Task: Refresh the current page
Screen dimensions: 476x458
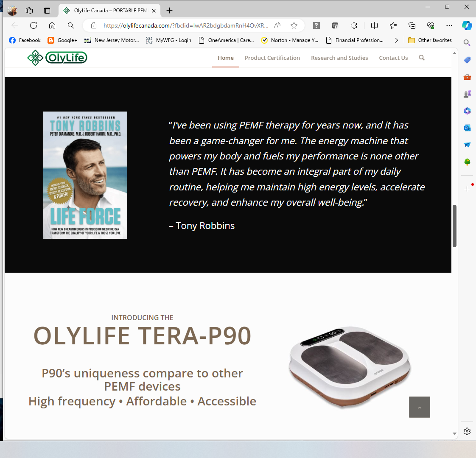Action: [34, 25]
